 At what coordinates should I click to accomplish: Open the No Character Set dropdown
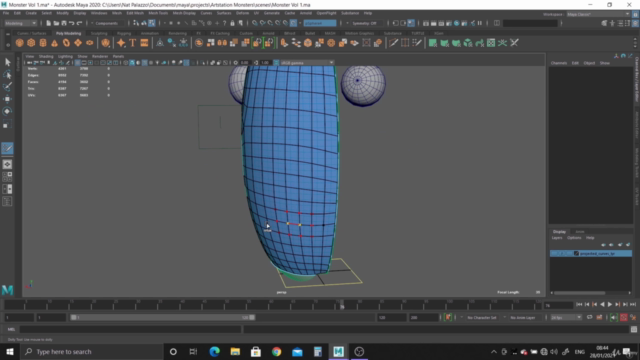click(x=482, y=317)
